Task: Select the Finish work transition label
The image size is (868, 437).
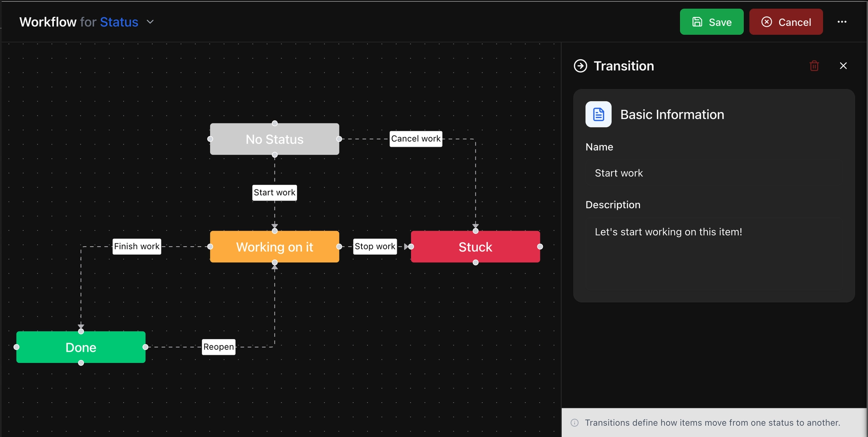Action: click(136, 246)
